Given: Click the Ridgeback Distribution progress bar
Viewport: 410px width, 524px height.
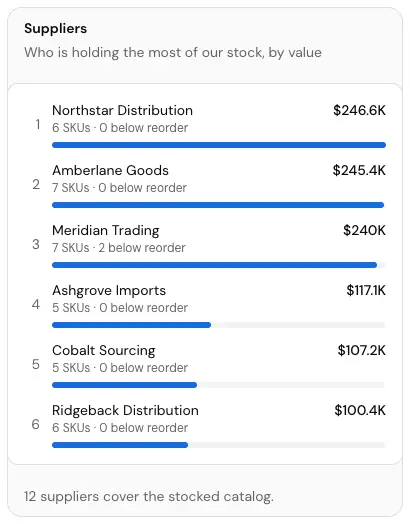Looking at the screenshot, I should tap(219, 445).
